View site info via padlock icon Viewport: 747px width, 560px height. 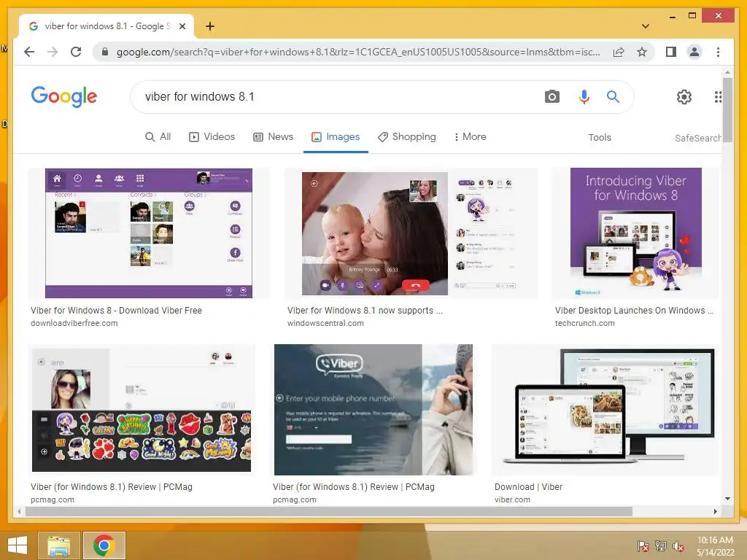pos(105,52)
